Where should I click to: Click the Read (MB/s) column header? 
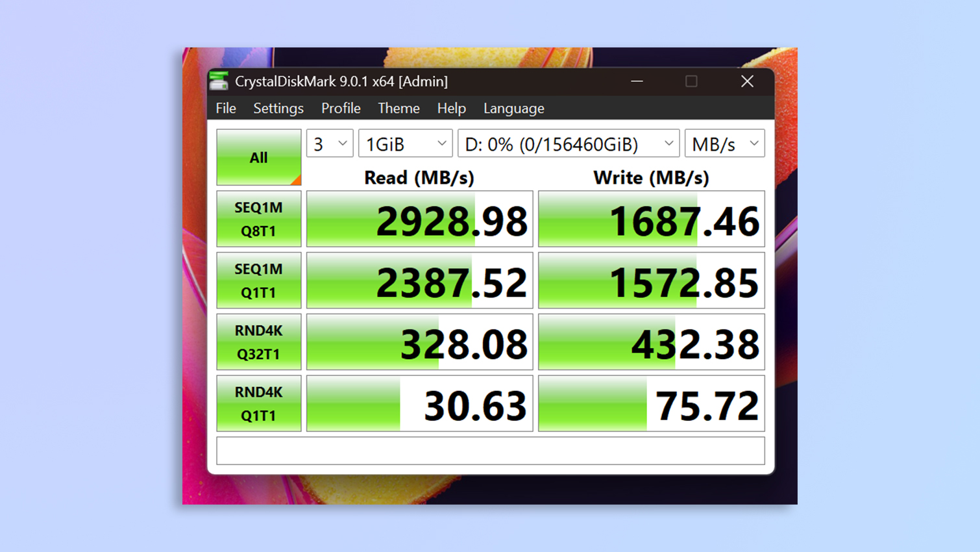(x=419, y=177)
